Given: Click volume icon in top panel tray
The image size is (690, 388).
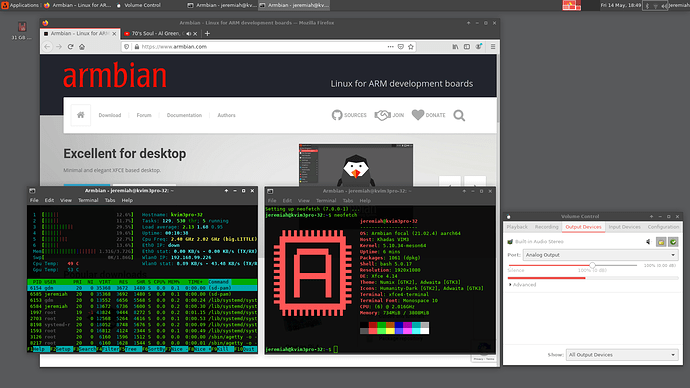Looking at the screenshot, I should tap(663, 6).
